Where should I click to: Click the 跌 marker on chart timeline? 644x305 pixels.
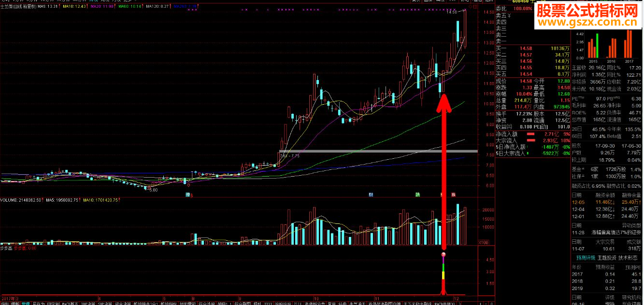coord(417,195)
